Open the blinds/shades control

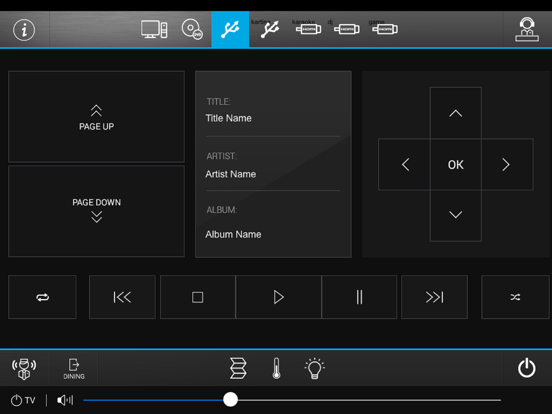tap(238, 368)
